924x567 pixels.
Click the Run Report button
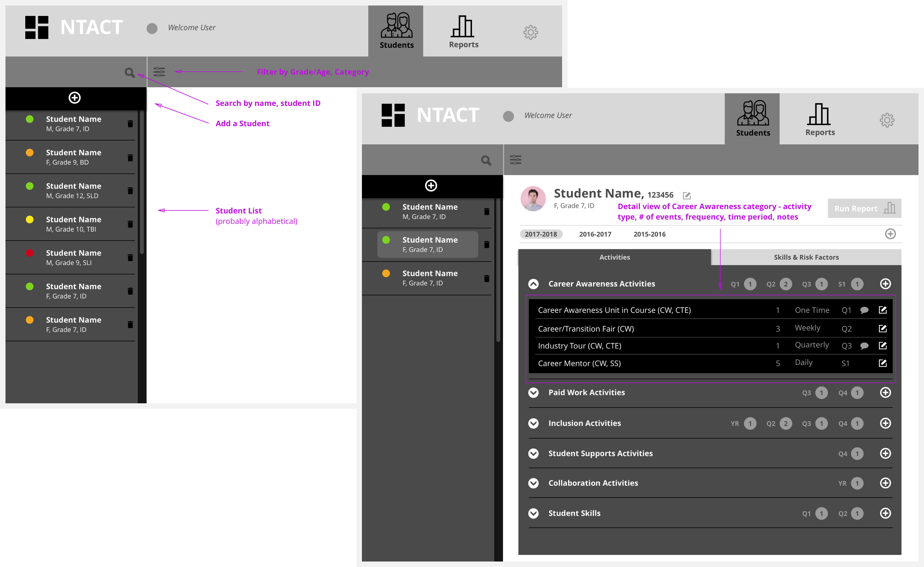864,208
